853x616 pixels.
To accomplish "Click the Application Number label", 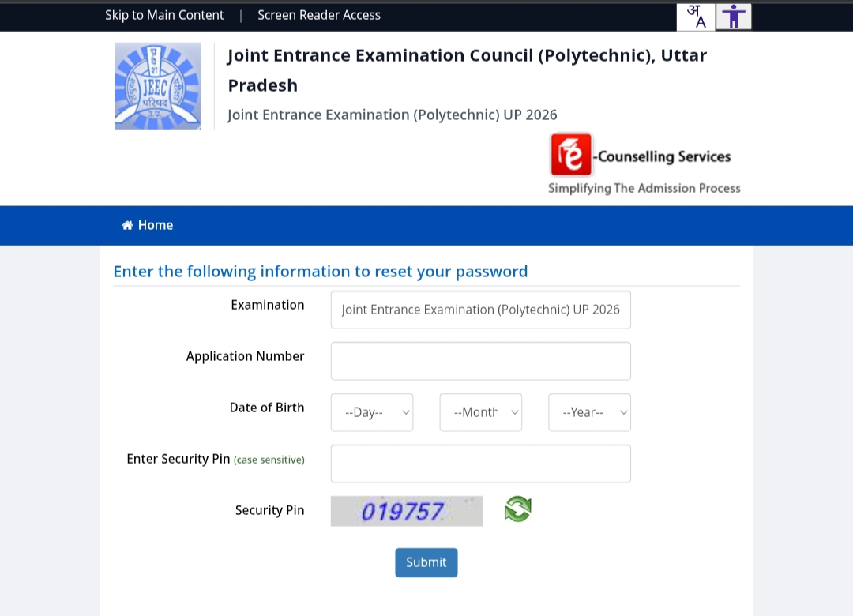I will 245,356.
